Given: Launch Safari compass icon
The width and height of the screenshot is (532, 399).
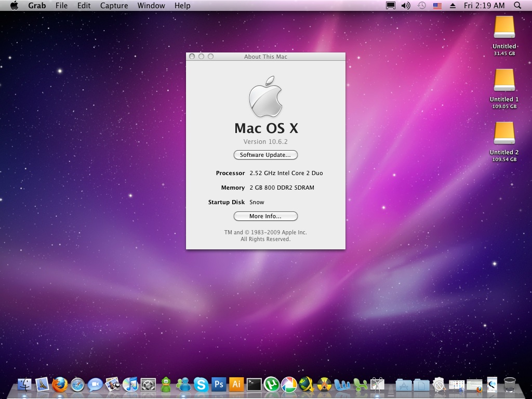Looking at the screenshot, I should [77, 385].
